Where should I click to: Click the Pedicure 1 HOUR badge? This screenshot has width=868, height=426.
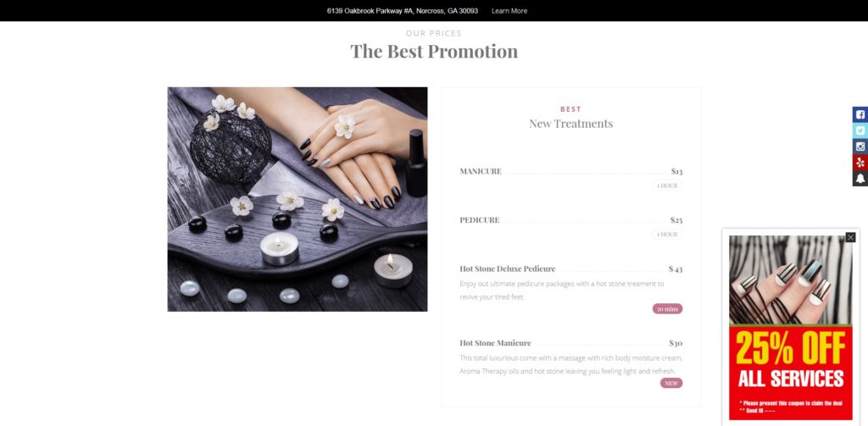[667, 235]
